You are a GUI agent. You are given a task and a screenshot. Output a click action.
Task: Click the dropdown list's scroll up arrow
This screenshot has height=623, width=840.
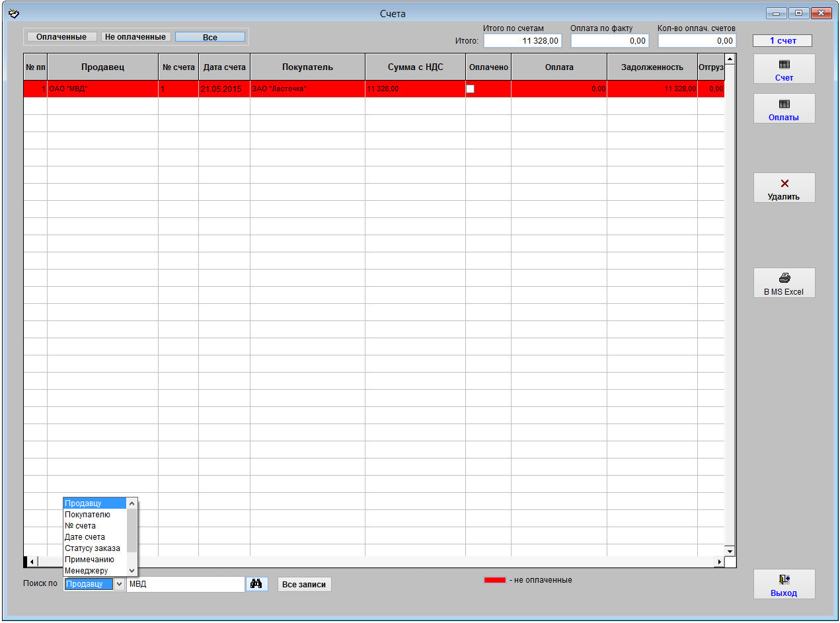coord(132,503)
